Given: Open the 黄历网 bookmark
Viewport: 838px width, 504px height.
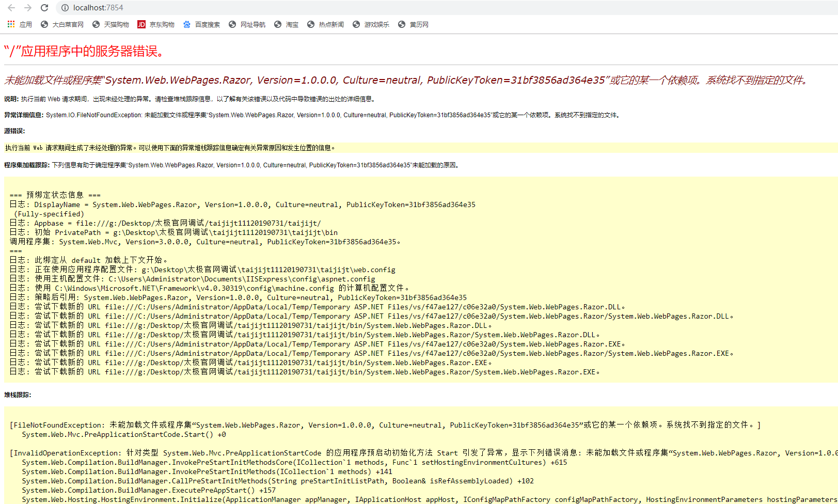Looking at the screenshot, I should (x=413, y=24).
